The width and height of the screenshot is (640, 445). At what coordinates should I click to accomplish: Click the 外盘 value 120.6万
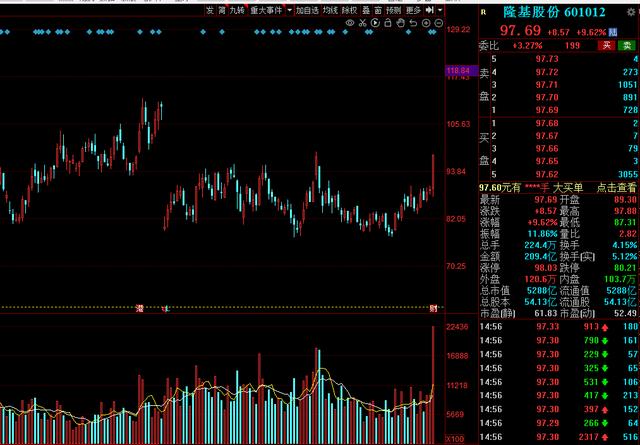pyautogui.click(x=540, y=279)
